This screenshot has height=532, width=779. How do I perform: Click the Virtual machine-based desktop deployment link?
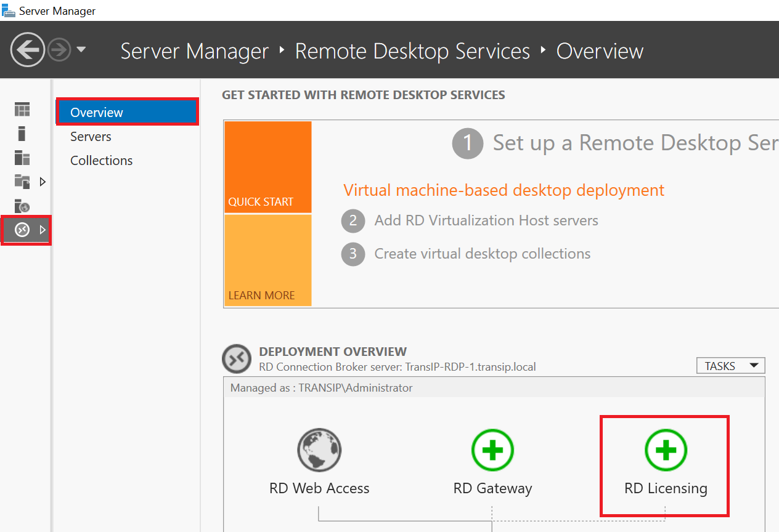(x=504, y=190)
